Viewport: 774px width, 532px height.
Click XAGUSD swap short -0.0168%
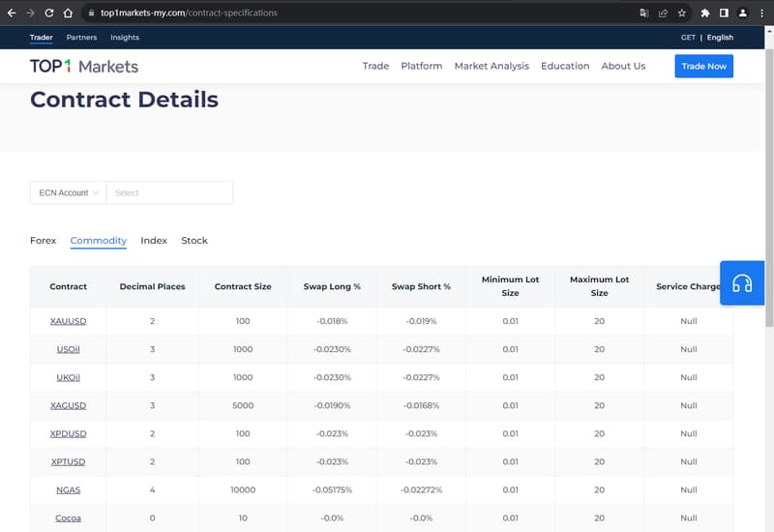pyautogui.click(x=421, y=405)
